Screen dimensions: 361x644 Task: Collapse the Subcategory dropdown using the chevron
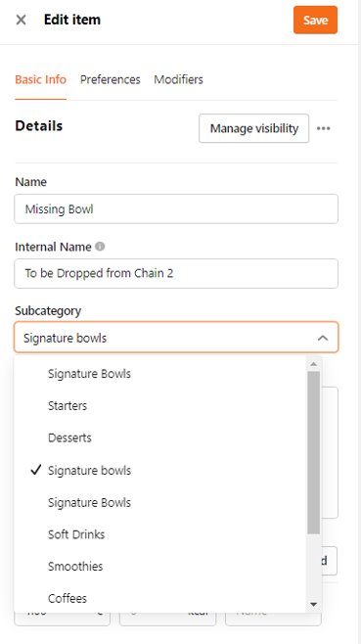323,338
